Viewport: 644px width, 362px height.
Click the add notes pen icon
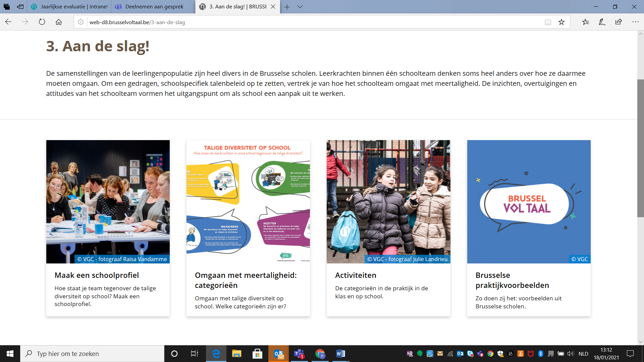tap(602, 22)
